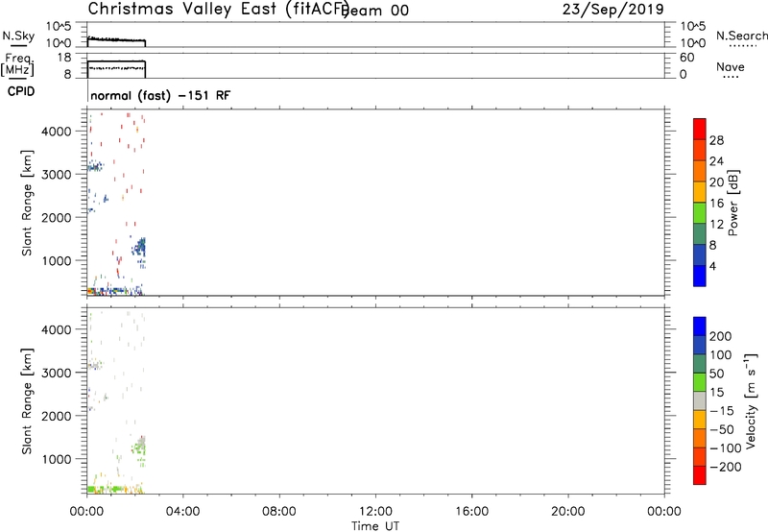Image resolution: width=768 pixels, height=532 pixels.
Task: Click the "Nave" legend label
Action: tap(730, 67)
